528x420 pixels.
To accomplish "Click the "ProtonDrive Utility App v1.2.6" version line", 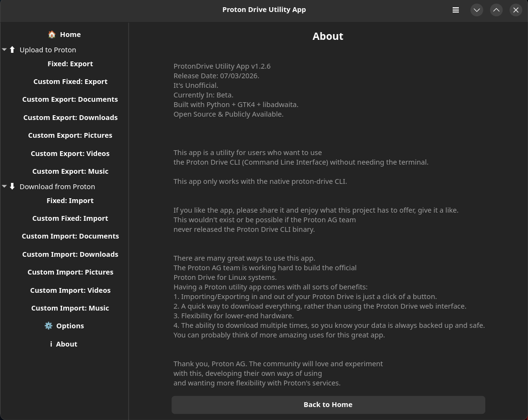I will [222, 66].
